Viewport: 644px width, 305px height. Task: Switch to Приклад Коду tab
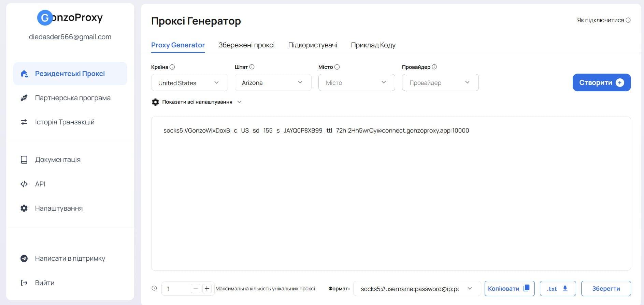point(373,45)
